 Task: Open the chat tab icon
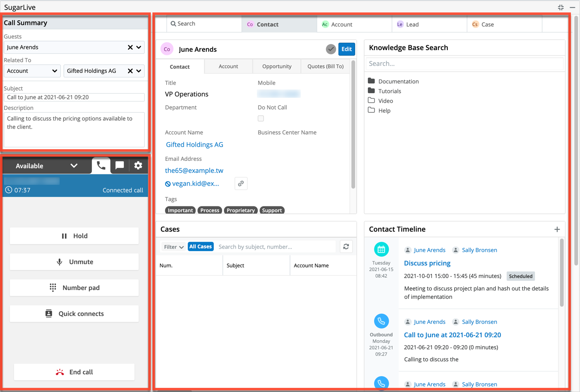click(120, 166)
